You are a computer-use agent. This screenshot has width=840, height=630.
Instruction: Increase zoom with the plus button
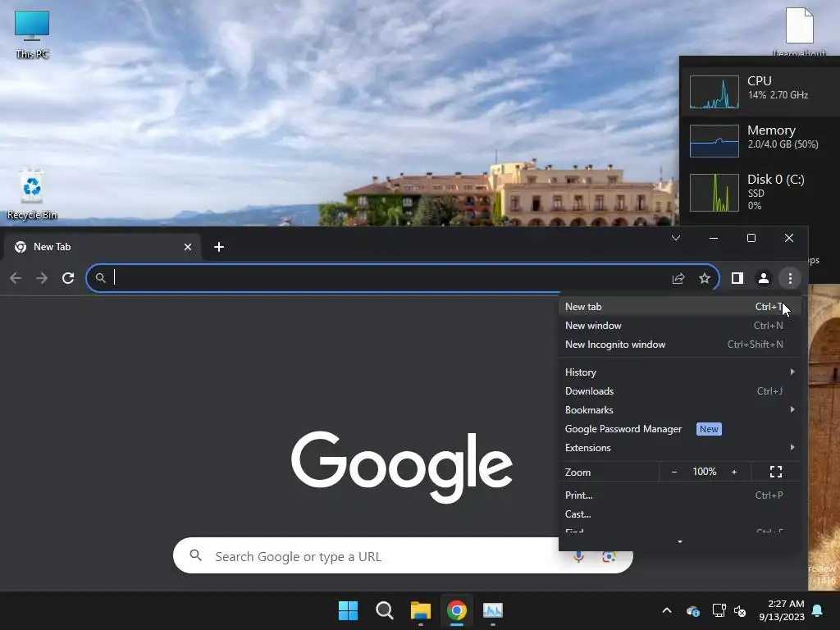(734, 472)
